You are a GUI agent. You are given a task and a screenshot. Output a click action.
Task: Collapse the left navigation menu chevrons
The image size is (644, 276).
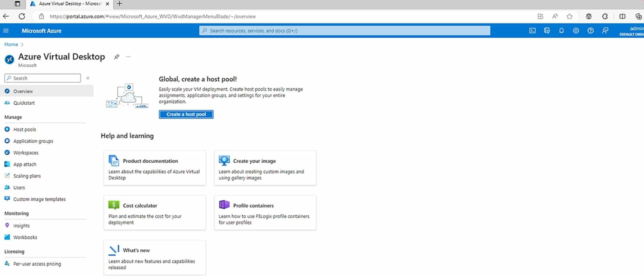click(88, 78)
